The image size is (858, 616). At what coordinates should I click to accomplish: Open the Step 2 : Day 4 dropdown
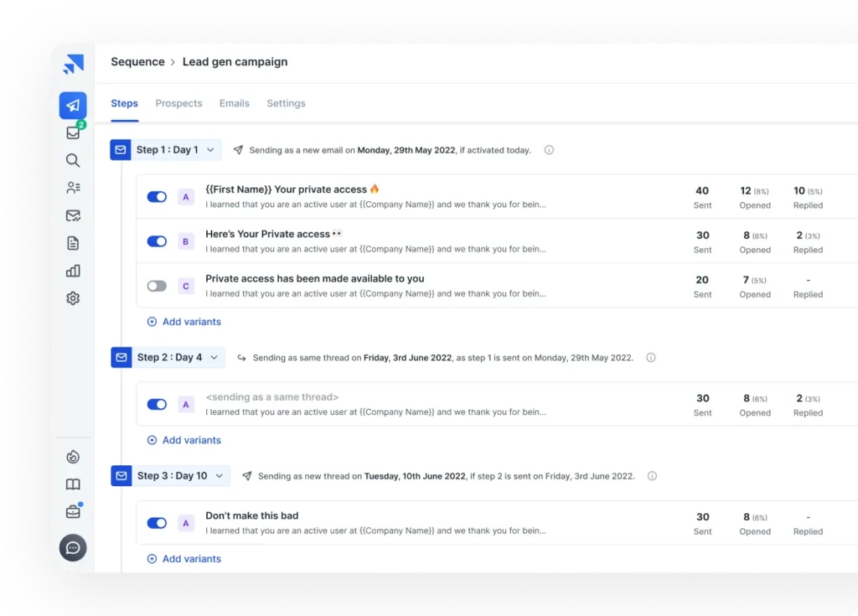point(214,357)
